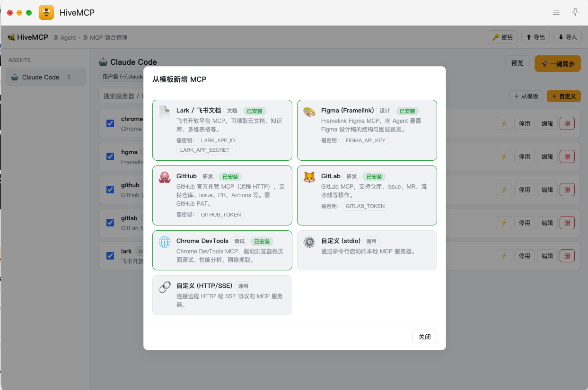
Task: Click the 用户级 scope tag under Claude Code
Action: coord(121,77)
